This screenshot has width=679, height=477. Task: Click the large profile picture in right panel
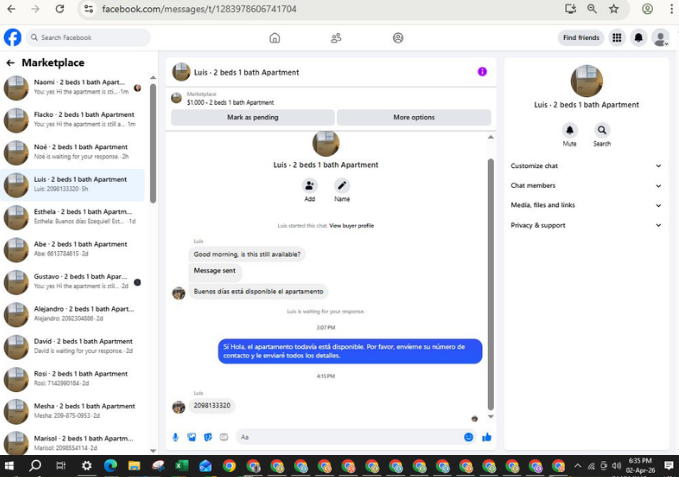tap(586, 81)
